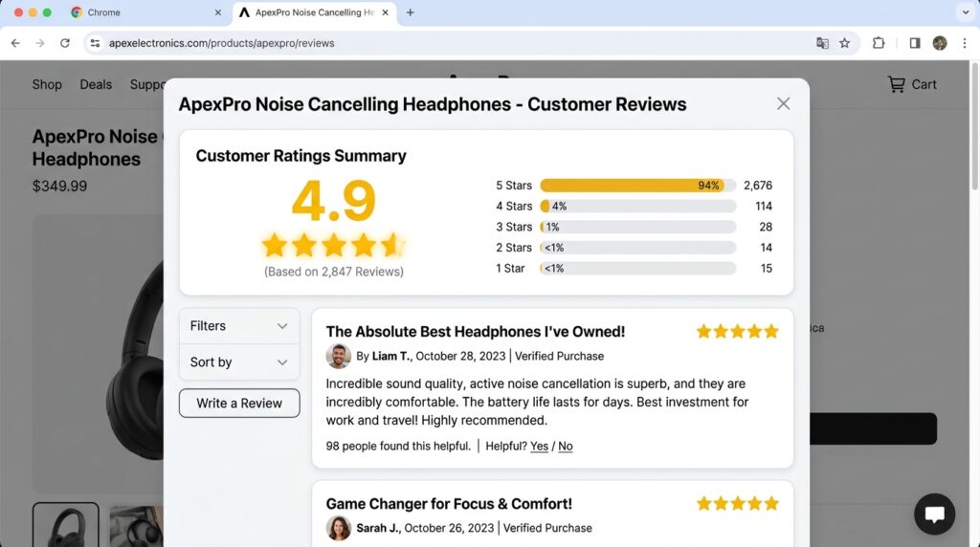Image resolution: width=980 pixels, height=547 pixels.
Task: Open Chrome's three-dot menu
Action: 965,43
